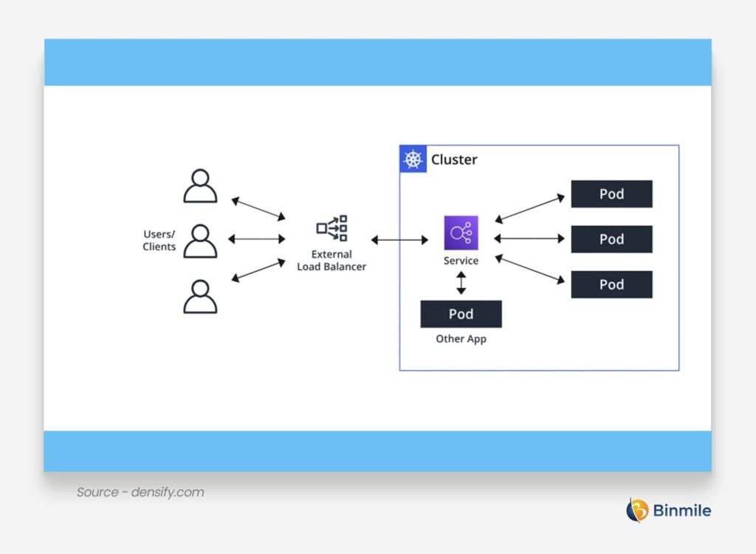Select the Cluster title label

point(456,159)
